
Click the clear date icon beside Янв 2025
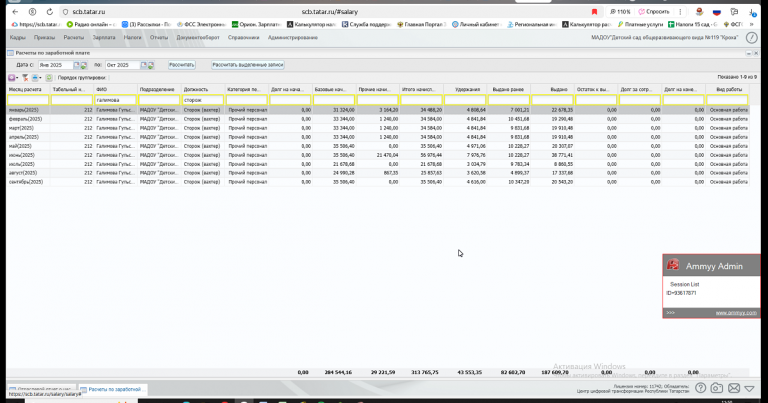[x=84, y=65]
